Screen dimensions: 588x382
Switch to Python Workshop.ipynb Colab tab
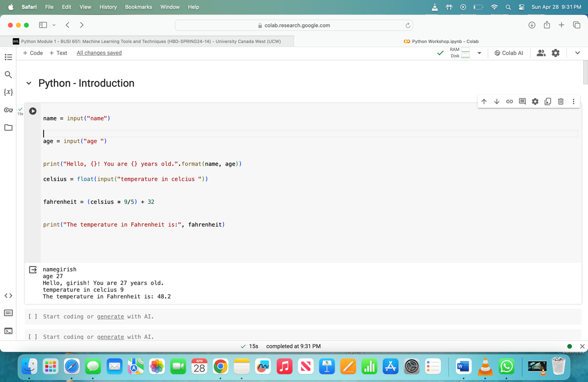441,42
